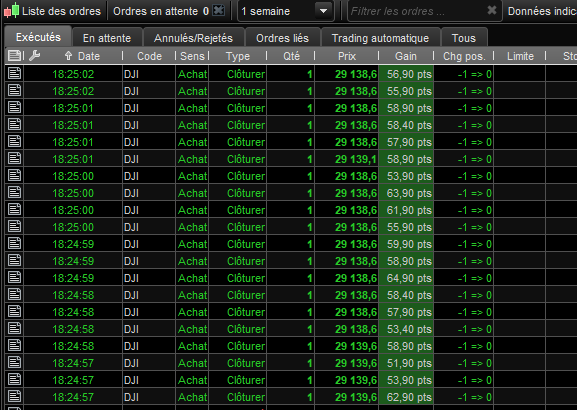Open the Annulés/Rejetés tab

[194, 38]
